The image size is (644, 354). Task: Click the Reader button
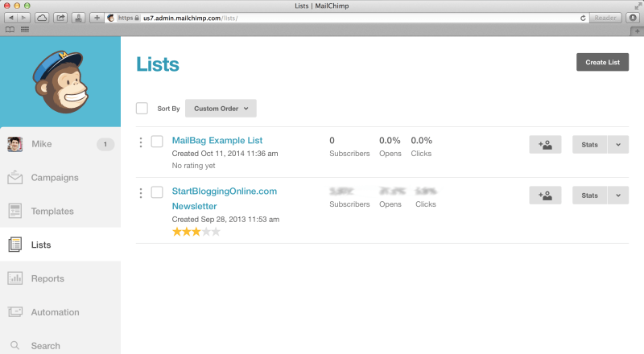point(605,18)
